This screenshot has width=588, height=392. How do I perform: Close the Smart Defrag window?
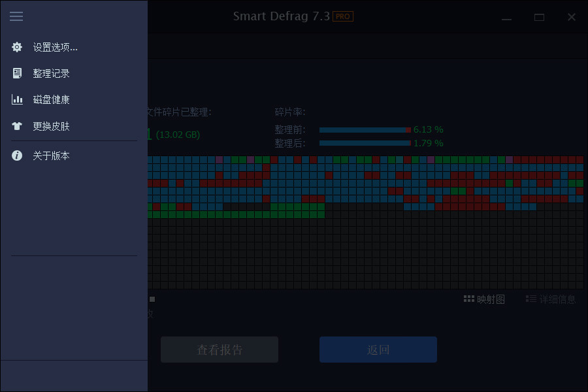pyautogui.click(x=572, y=17)
